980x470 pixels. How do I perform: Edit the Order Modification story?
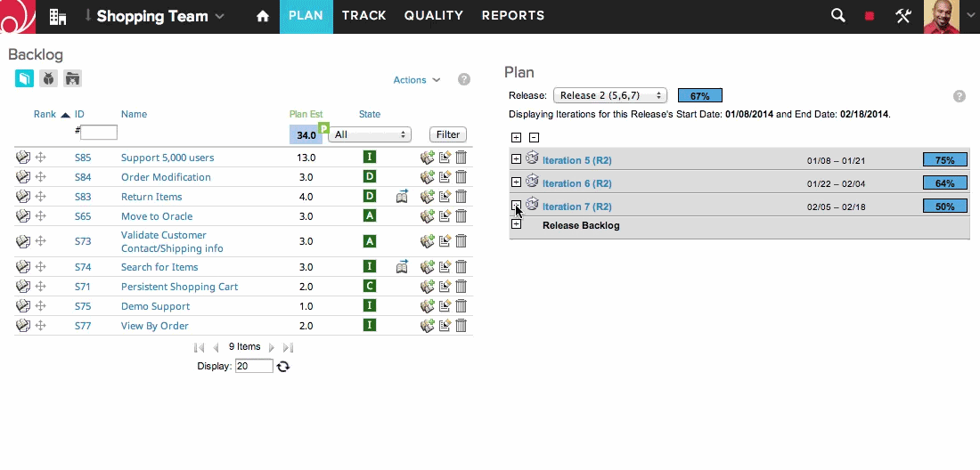pyautogui.click(x=445, y=176)
